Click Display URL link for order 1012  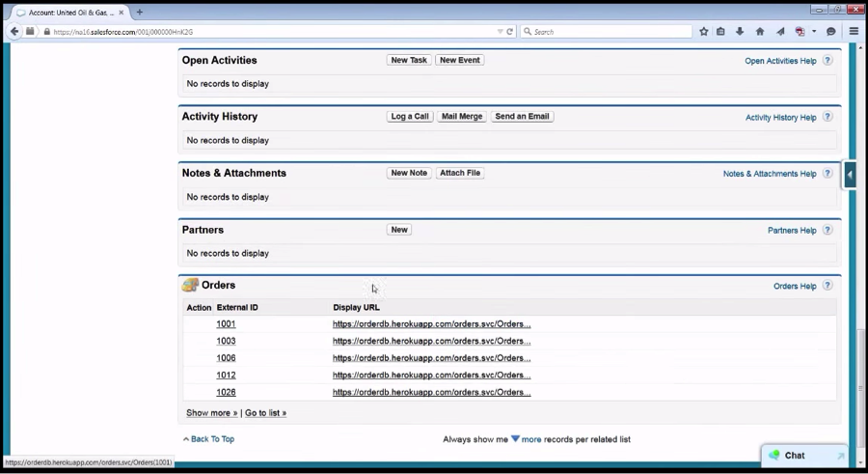tap(432, 376)
